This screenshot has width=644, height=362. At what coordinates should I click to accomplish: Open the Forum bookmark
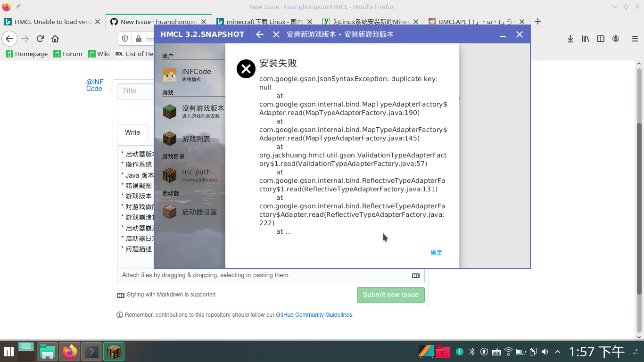[67, 54]
